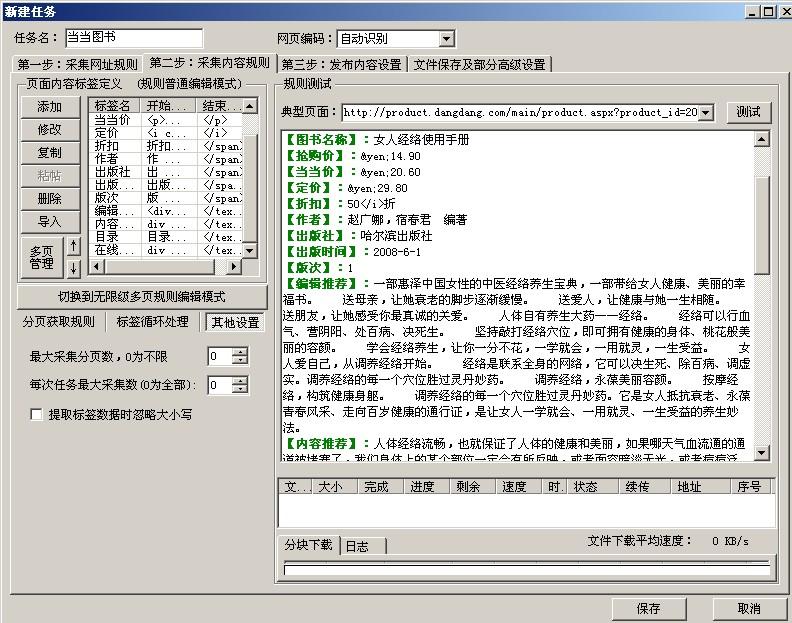Screen dimensions: 792x623
Task: Click the 复制 tag button
Action: 50,153
